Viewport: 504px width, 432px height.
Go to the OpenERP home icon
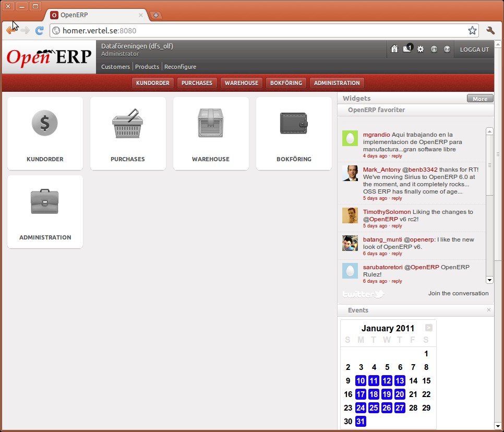click(394, 49)
